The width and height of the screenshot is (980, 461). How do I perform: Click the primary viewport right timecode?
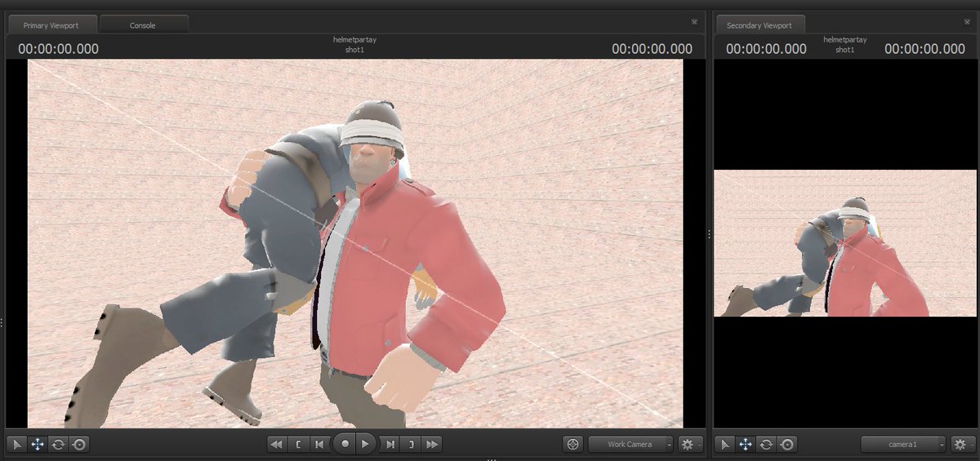[653, 49]
